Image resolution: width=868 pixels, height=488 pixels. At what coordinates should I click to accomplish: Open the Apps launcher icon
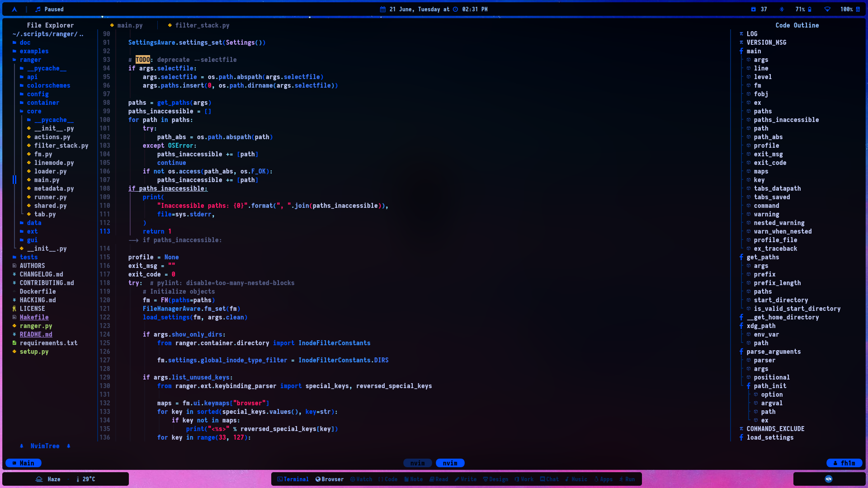(603, 479)
